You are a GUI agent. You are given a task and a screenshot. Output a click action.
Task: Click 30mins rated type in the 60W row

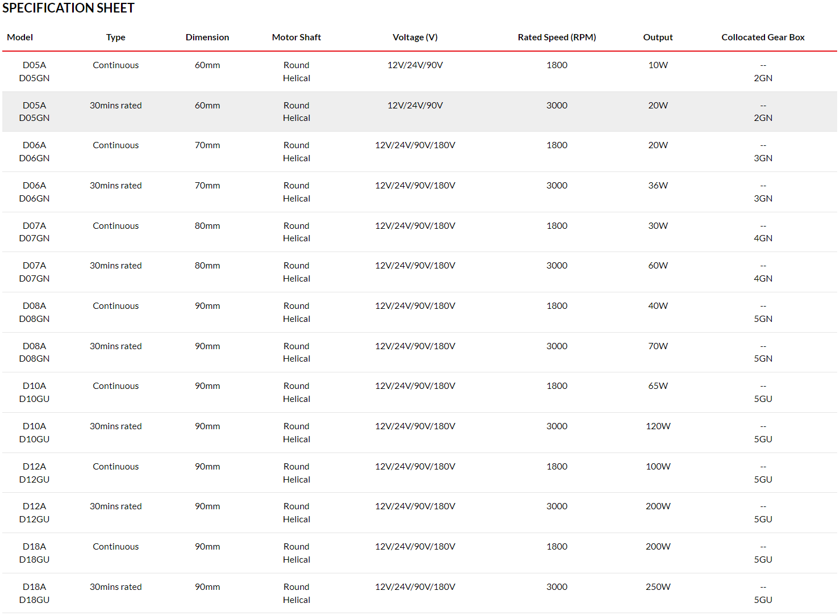point(116,265)
